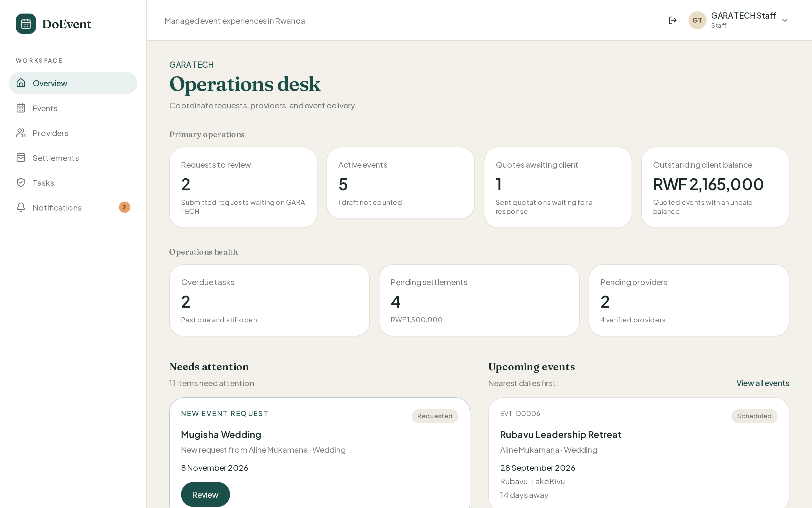
Task: Click the DoEvent brand name
Action: click(67, 24)
